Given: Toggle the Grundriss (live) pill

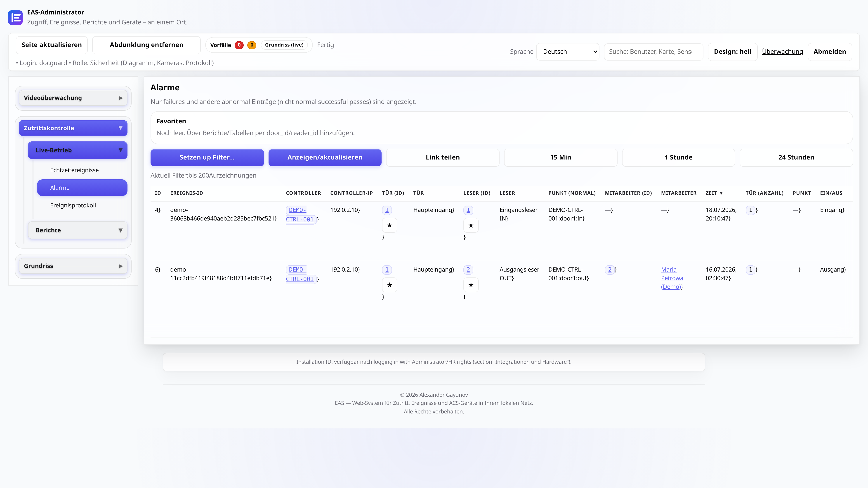Looking at the screenshot, I should pos(284,45).
